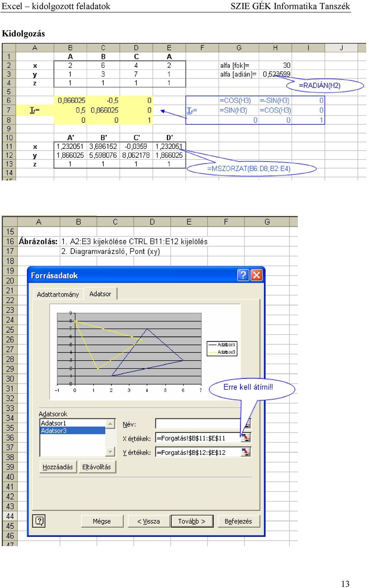Click the range picker icon for Y értékek
Screen dimensions: 369x588
[246, 452]
